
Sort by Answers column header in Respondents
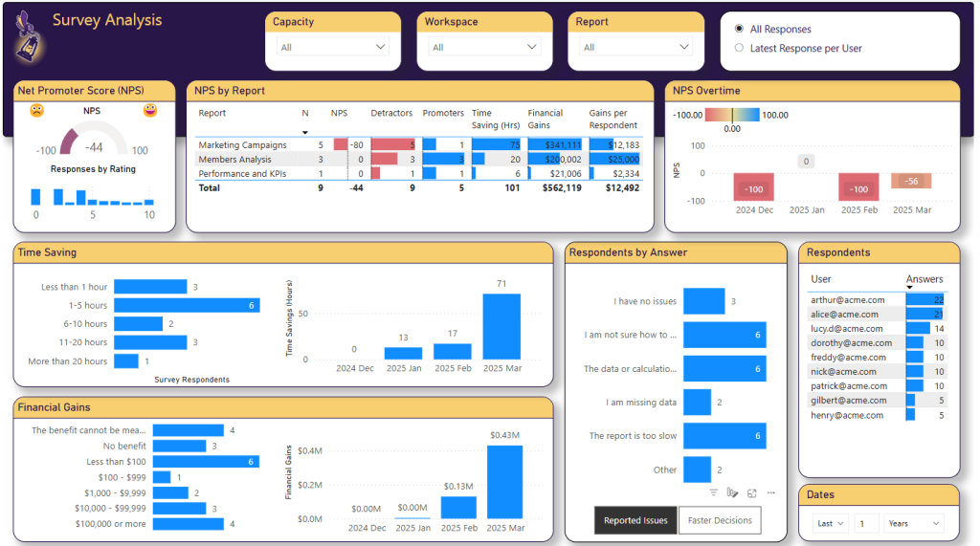click(x=924, y=279)
